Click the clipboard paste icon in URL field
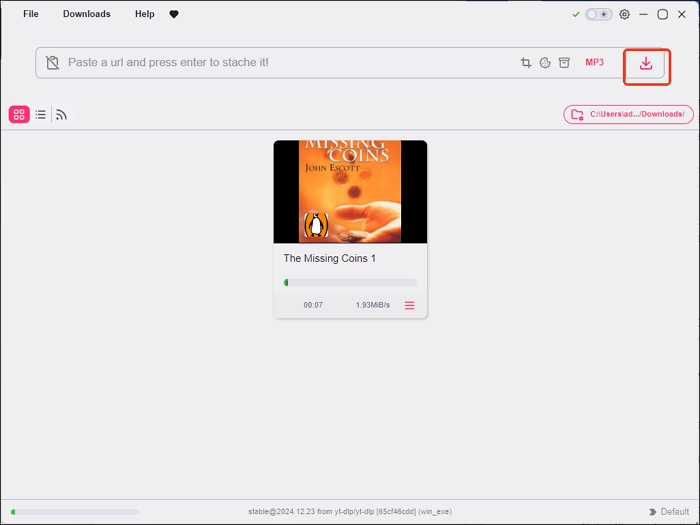Image resolution: width=700 pixels, height=525 pixels. [x=53, y=63]
